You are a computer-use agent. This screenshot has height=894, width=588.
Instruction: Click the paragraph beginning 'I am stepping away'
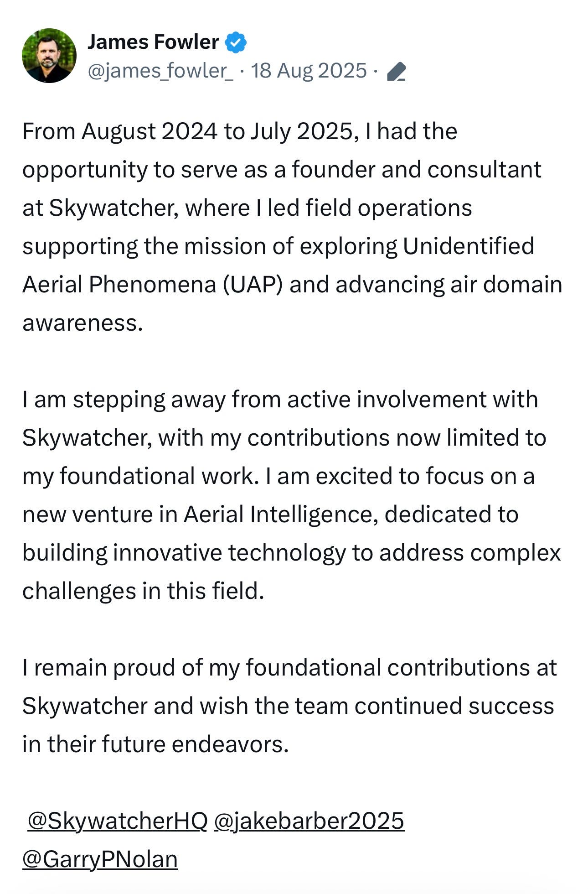click(292, 495)
